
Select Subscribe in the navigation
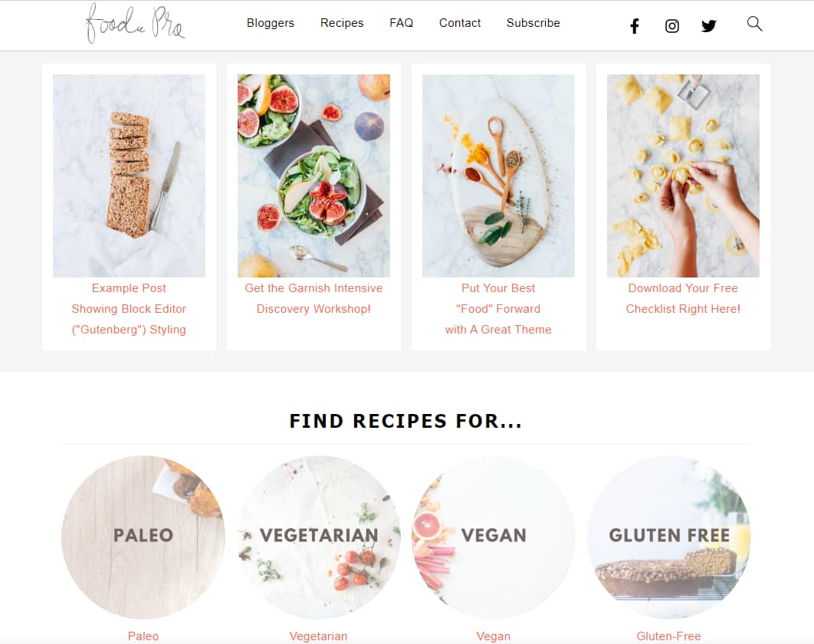533,23
